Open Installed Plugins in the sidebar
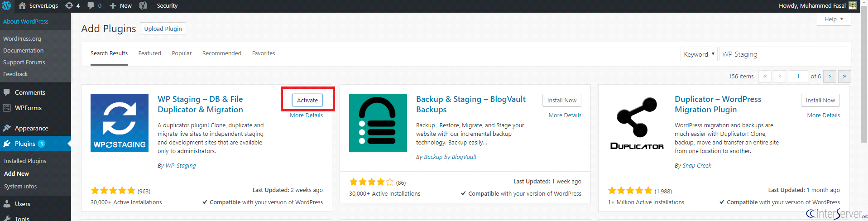 25,161
